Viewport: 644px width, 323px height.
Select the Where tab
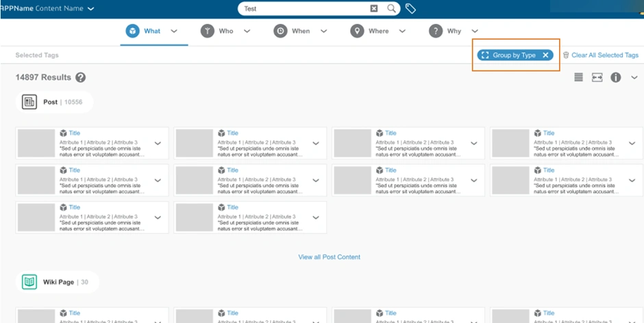pyautogui.click(x=378, y=31)
